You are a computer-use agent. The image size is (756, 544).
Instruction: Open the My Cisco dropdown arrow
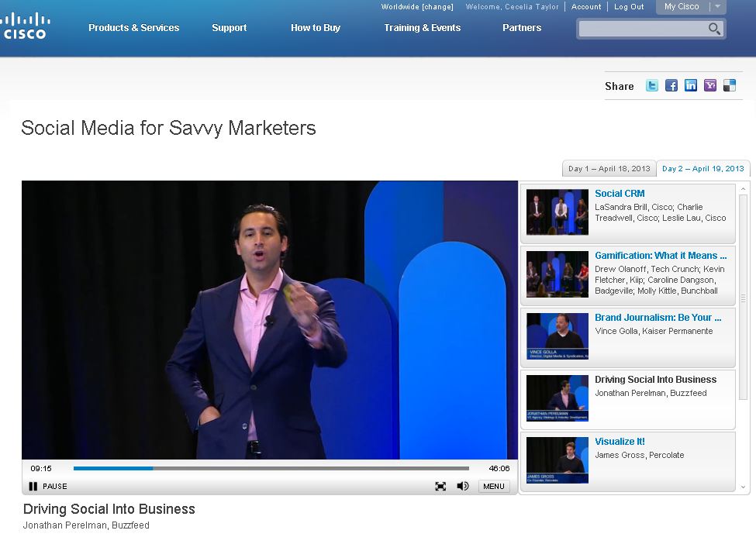point(717,6)
